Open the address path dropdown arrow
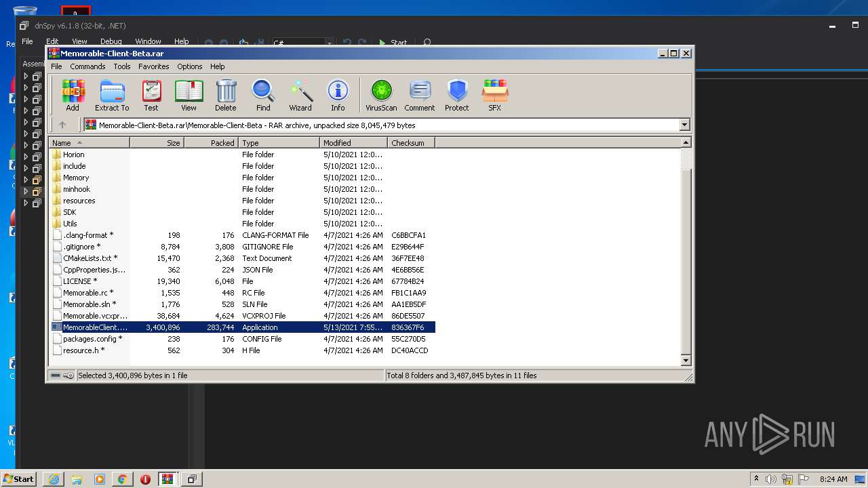868x488 pixels. 684,125
